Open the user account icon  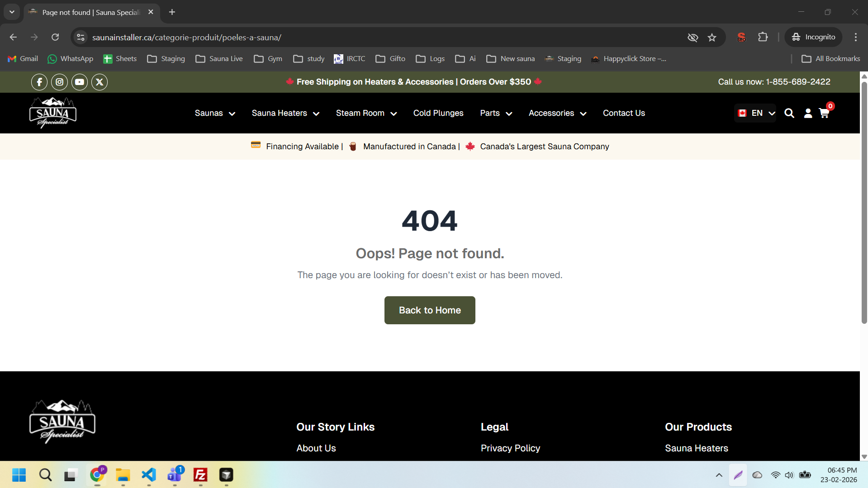click(808, 113)
